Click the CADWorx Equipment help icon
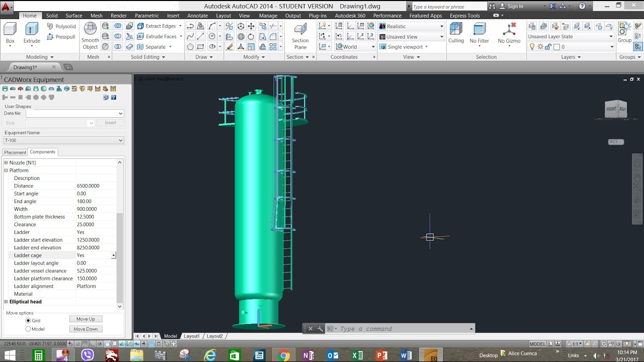The height and width of the screenshot is (362, 644). pyautogui.click(x=113, y=98)
